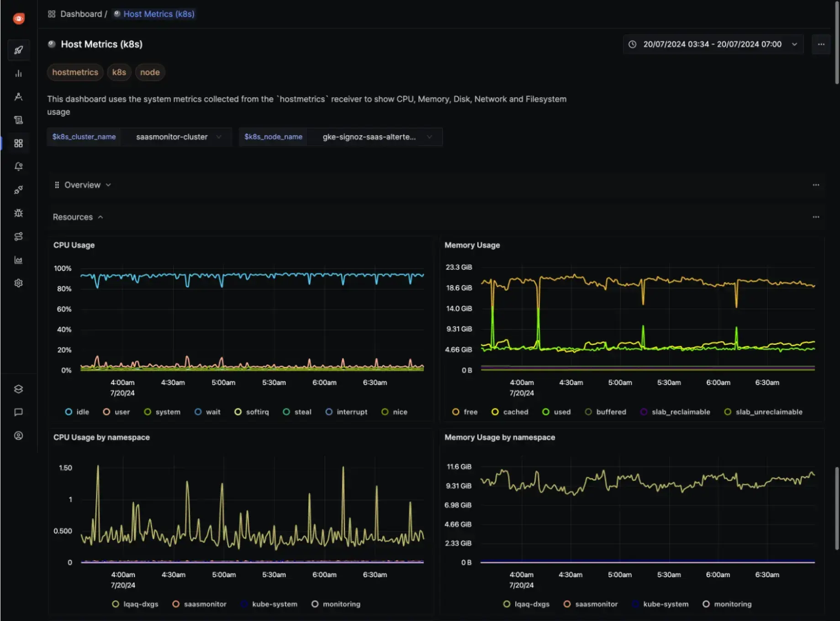Click the Memory Usage panel title
This screenshot has width=840, height=621.
pyautogui.click(x=472, y=245)
